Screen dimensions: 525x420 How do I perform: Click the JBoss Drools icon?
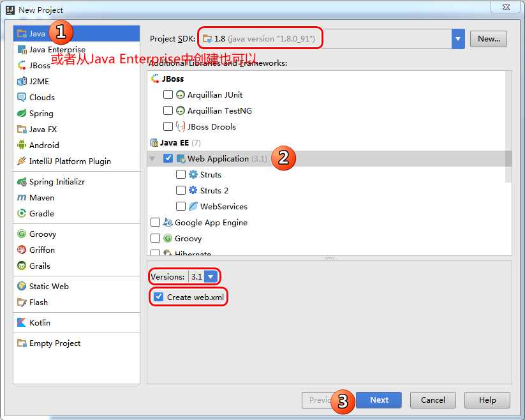pyautogui.click(x=181, y=126)
